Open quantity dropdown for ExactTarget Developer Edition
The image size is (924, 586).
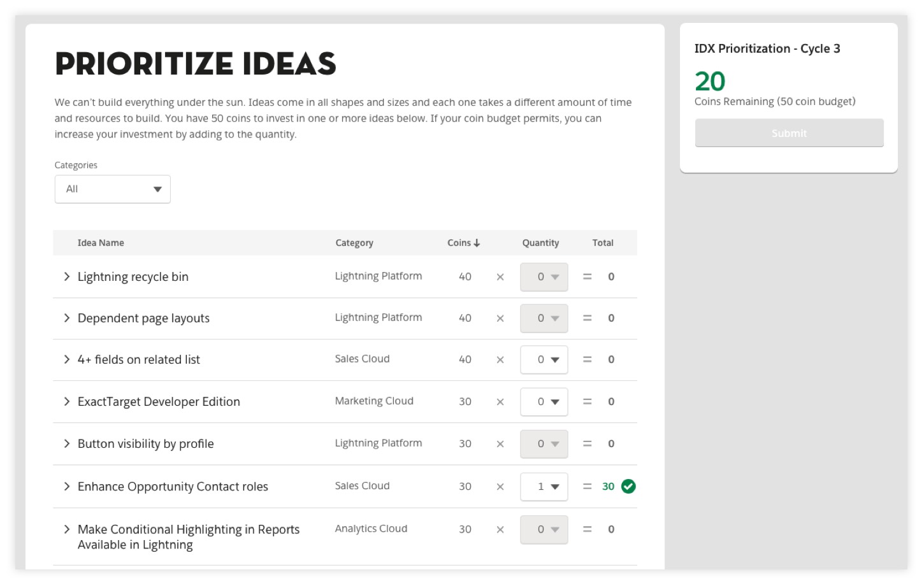(x=544, y=402)
